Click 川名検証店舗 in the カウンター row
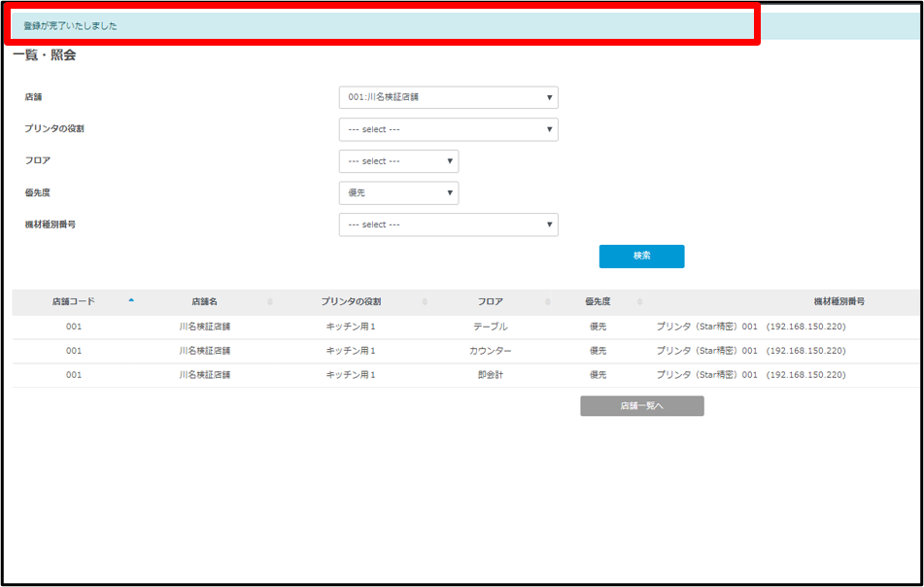 204,351
